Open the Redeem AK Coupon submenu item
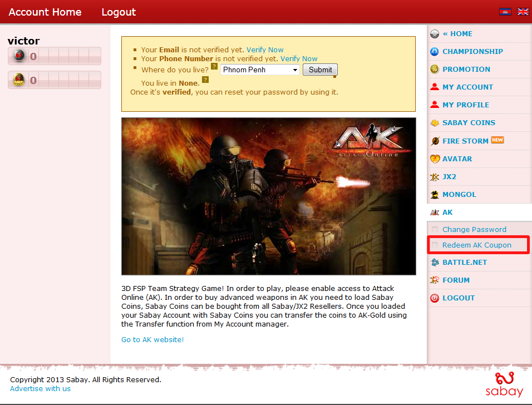This screenshot has height=405, width=532. tap(476, 245)
